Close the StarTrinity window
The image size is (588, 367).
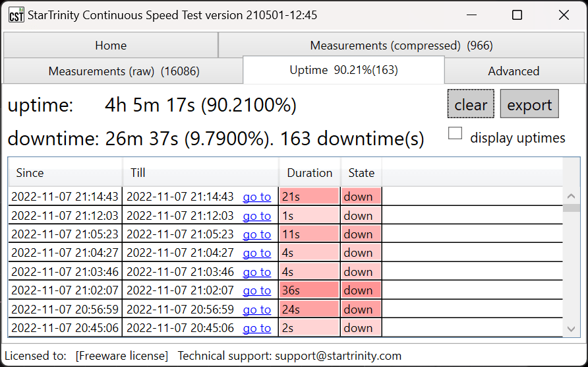click(564, 15)
